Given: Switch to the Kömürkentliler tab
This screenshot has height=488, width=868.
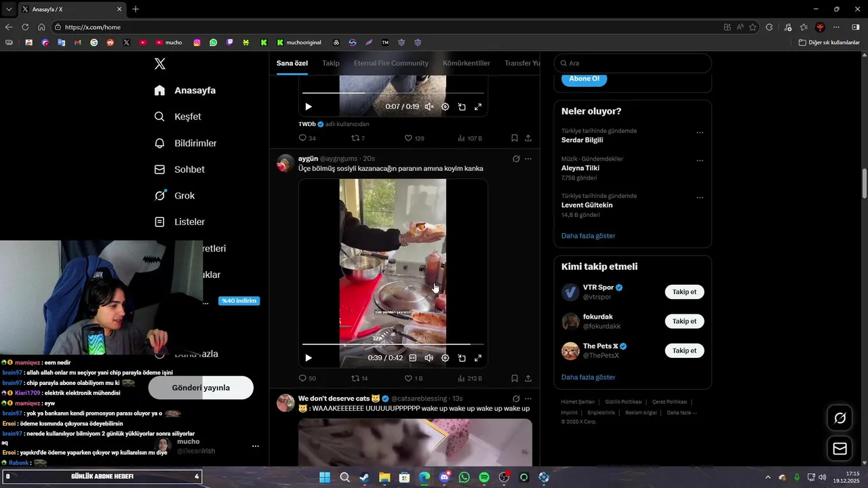Looking at the screenshot, I should click(x=467, y=63).
